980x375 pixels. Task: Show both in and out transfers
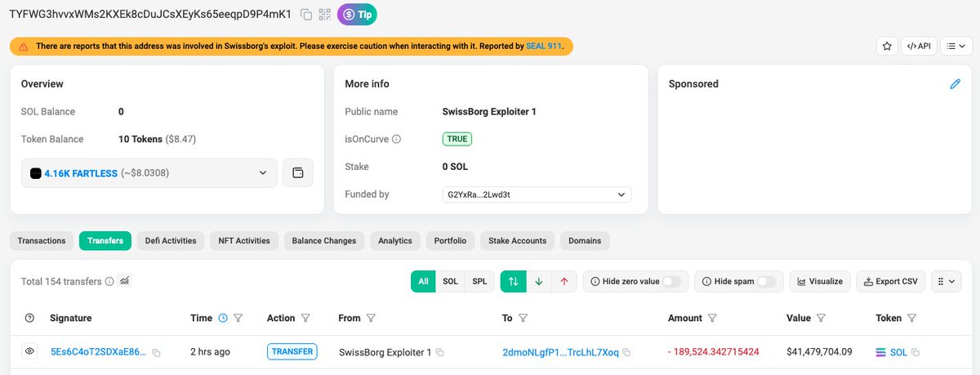pyautogui.click(x=513, y=281)
